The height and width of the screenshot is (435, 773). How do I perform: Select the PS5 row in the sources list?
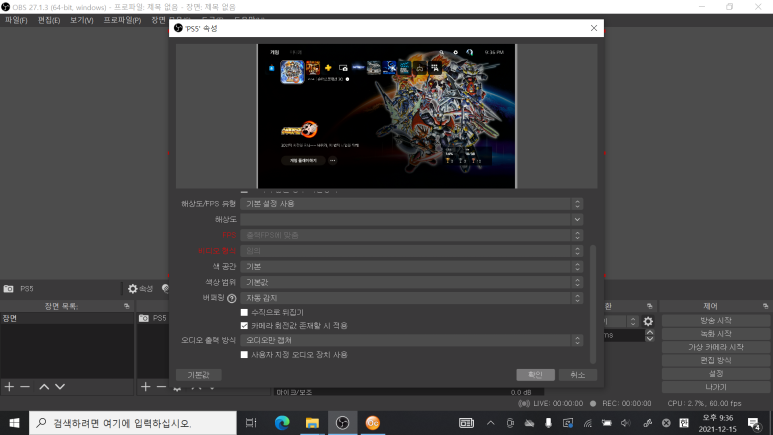pos(153,319)
